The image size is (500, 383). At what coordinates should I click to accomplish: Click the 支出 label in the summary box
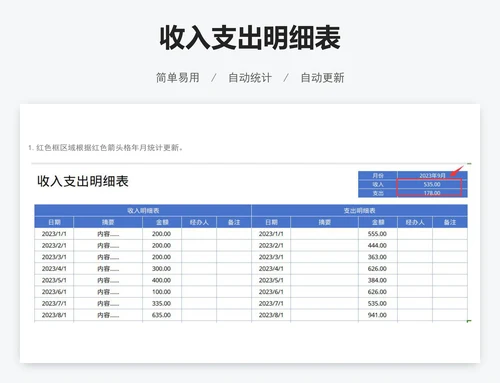coord(378,193)
